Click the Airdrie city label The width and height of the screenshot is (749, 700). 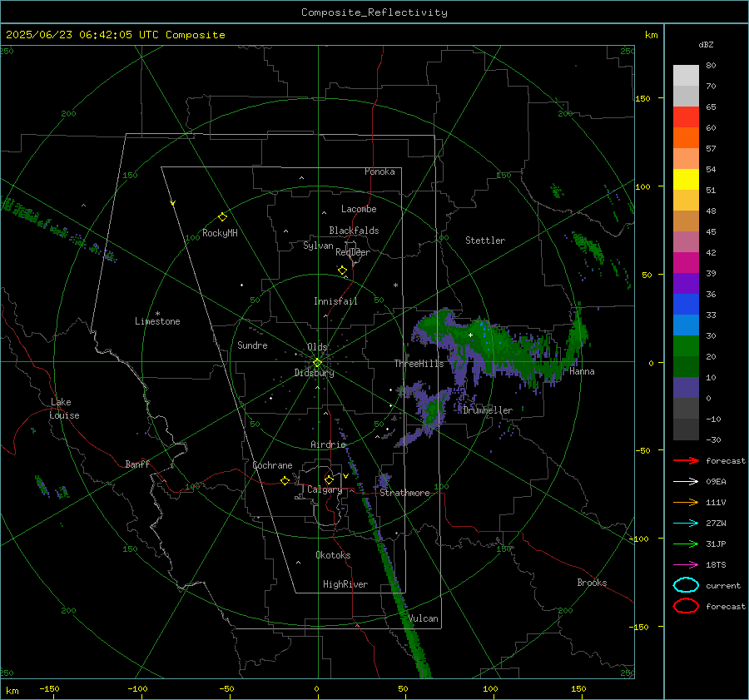328,444
